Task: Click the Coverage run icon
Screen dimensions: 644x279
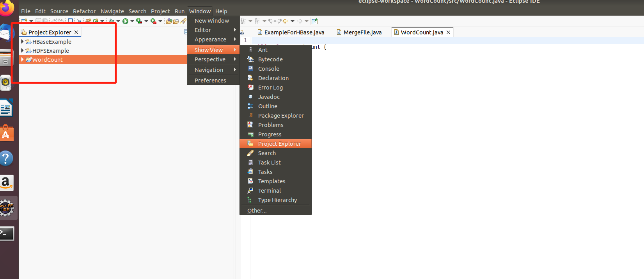Action: pyautogui.click(x=139, y=21)
